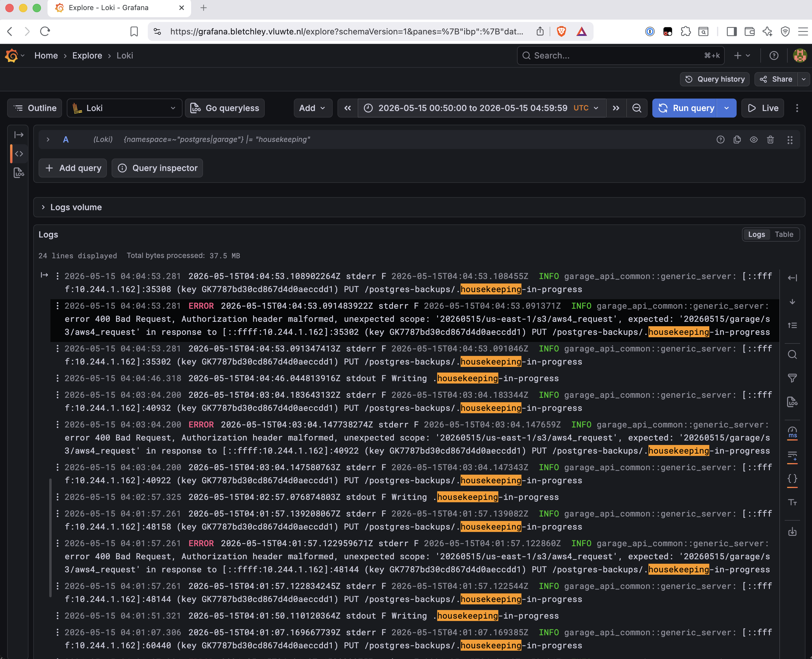Start Live log streaming
The width and height of the screenshot is (812, 659).
(763, 108)
